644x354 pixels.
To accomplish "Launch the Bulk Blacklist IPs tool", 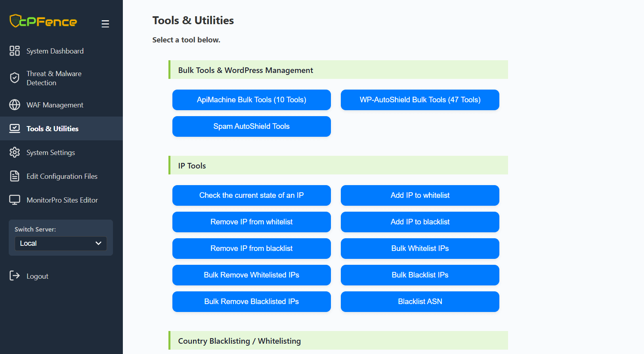I will click(420, 275).
